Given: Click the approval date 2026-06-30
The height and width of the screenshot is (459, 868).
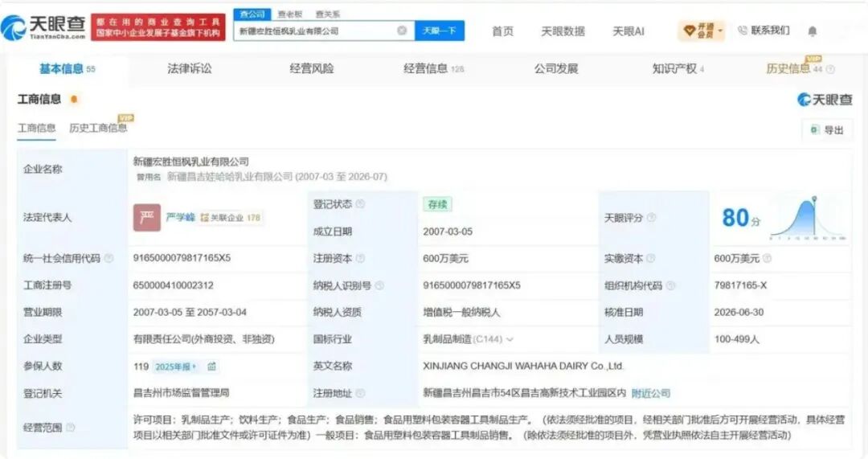Looking at the screenshot, I should (x=739, y=312).
